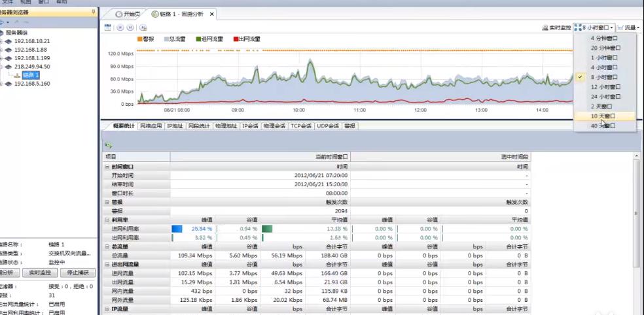Screen dimensions: 644x315
Task: Collapse the 时间窗口 section in table
Action: coord(107,167)
